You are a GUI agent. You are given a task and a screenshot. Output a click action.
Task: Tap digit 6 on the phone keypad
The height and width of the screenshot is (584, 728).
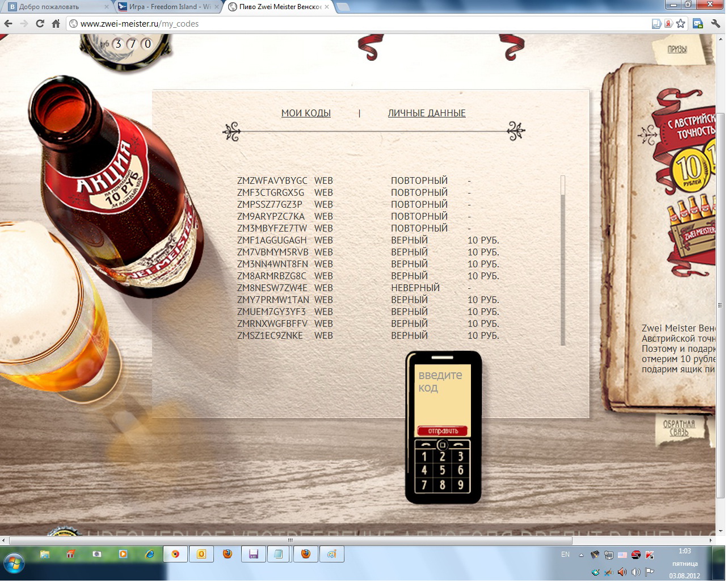(461, 470)
